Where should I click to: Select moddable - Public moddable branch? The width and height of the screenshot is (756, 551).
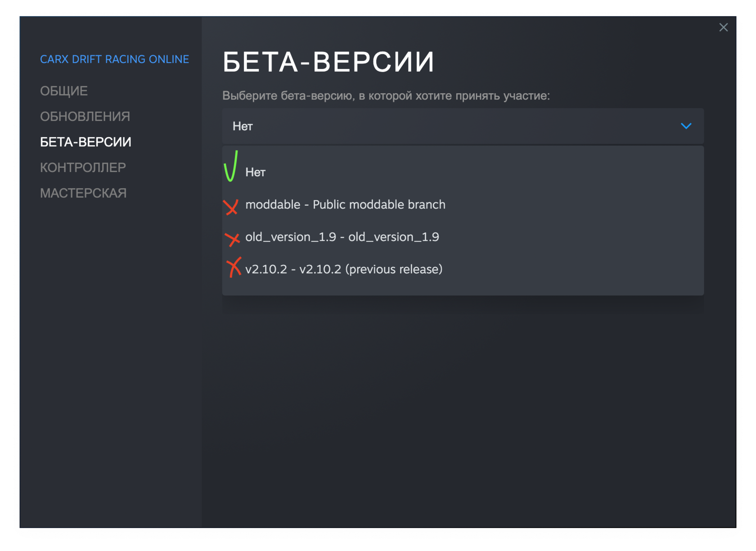[x=345, y=205]
